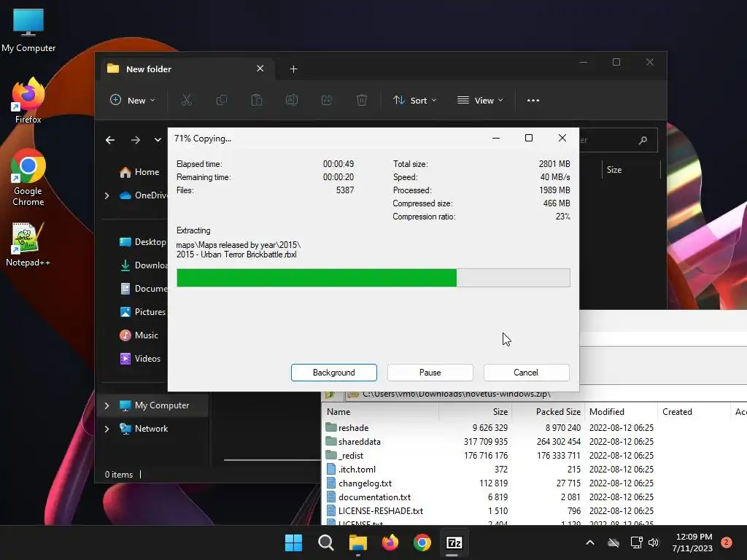Click the Share icon in Explorer toolbar

[327, 100]
